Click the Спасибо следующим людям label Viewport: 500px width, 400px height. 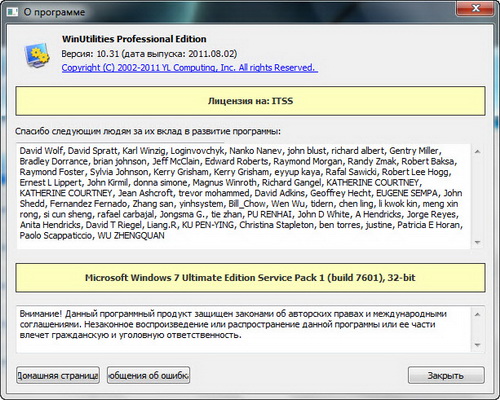click(148, 131)
